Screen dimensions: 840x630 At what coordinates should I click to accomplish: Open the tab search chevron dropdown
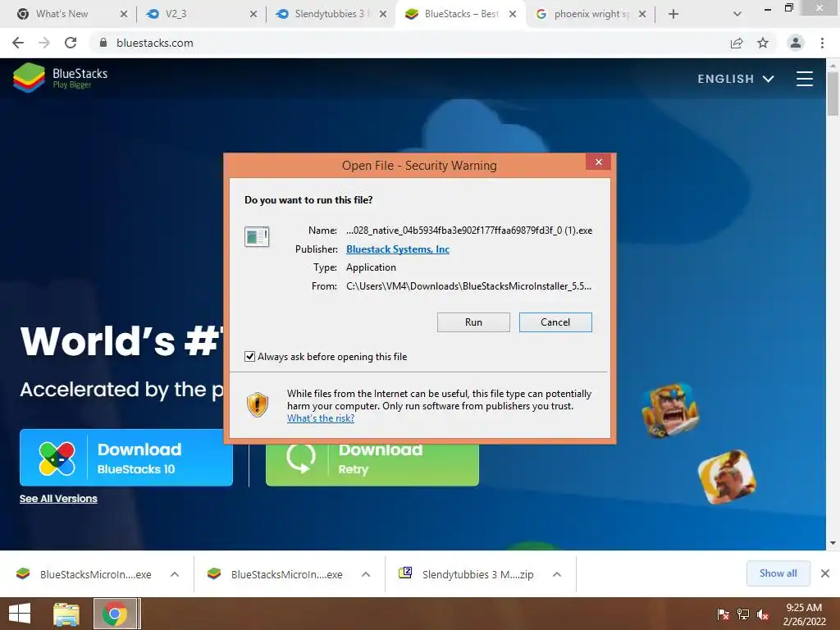click(x=737, y=14)
